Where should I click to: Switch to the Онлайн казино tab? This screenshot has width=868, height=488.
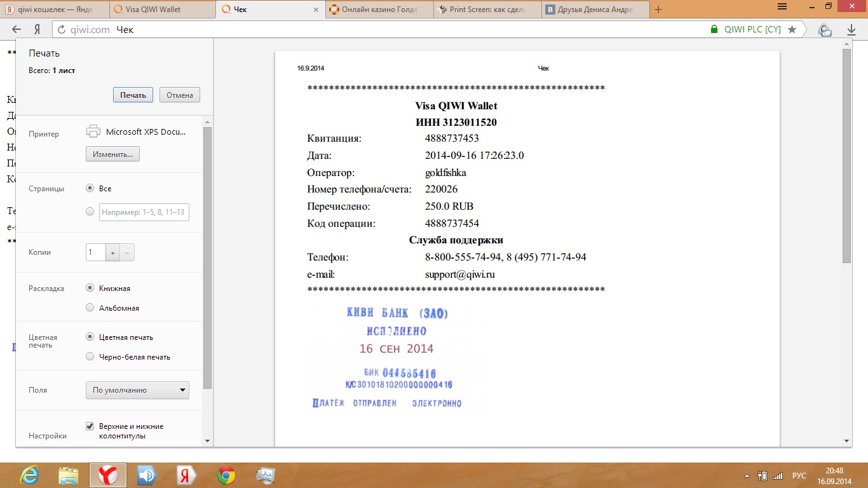pos(378,10)
